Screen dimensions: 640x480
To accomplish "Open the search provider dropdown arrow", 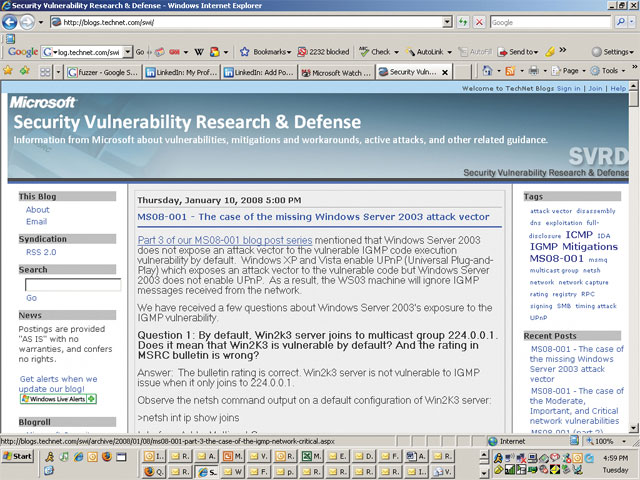I will (632, 22).
